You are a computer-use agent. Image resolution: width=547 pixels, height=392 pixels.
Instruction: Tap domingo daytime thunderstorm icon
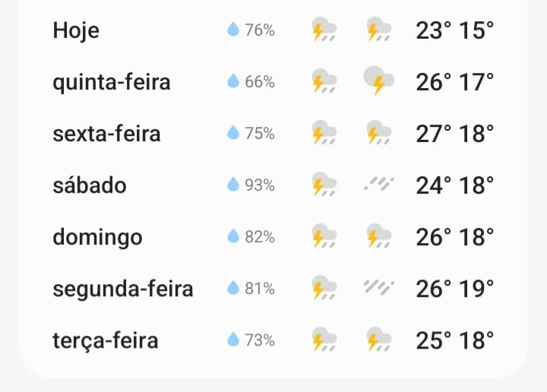(x=324, y=236)
